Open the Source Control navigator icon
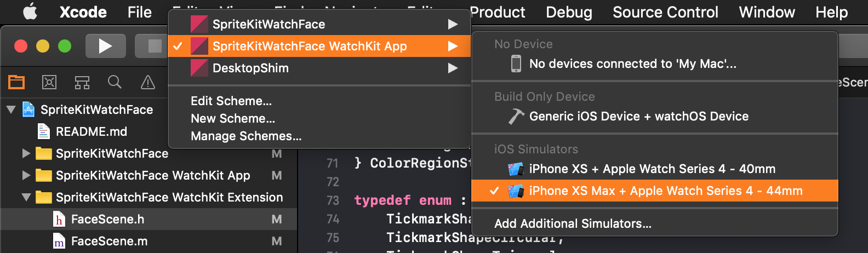This screenshot has width=868, height=253. [49, 82]
